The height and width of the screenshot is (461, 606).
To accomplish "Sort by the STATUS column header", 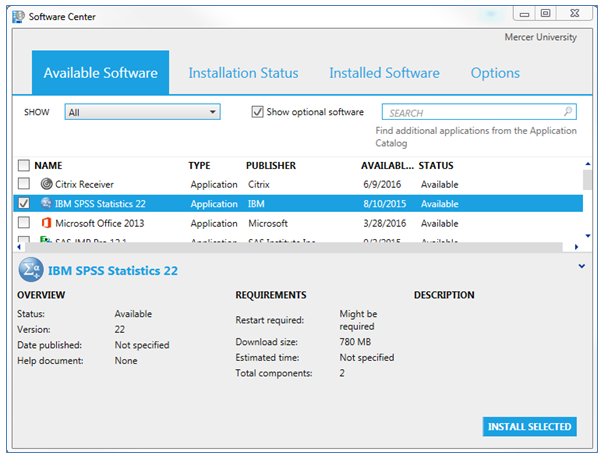I will tap(436, 165).
